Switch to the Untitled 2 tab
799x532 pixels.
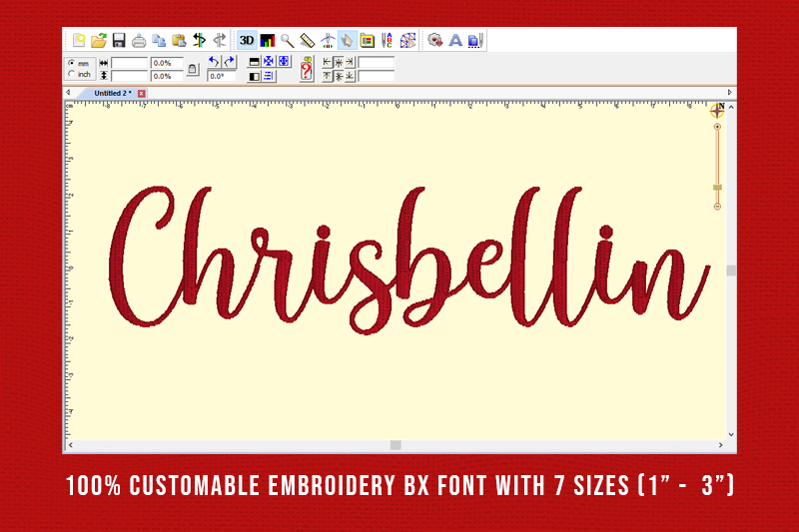click(x=113, y=93)
